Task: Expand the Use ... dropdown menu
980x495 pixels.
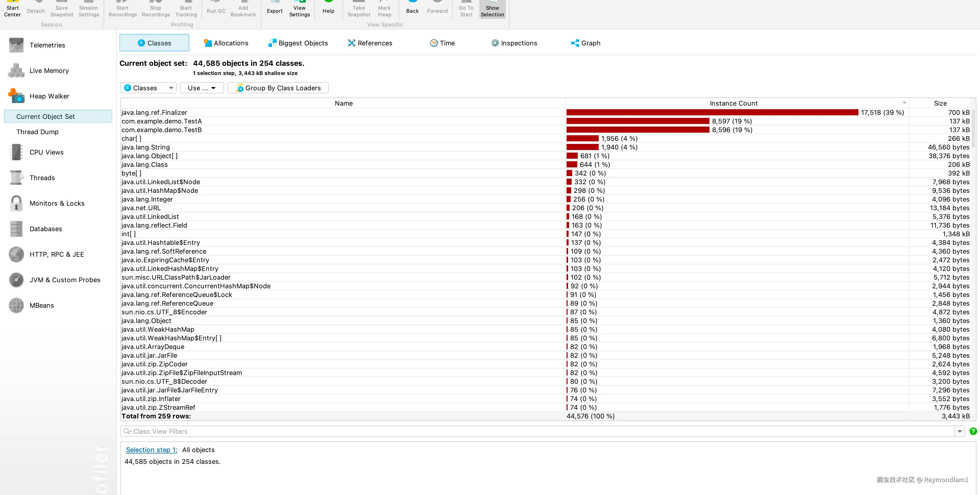Action: (202, 88)
